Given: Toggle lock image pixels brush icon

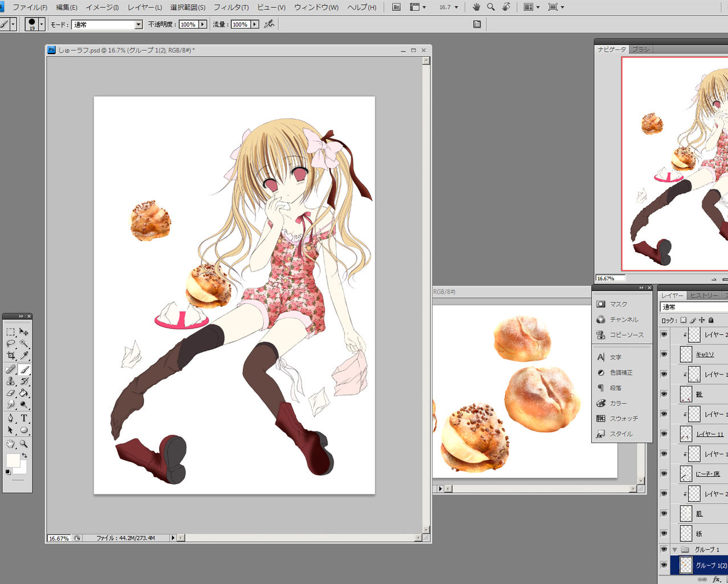Looking at the screenshot, I should point(693,321).
